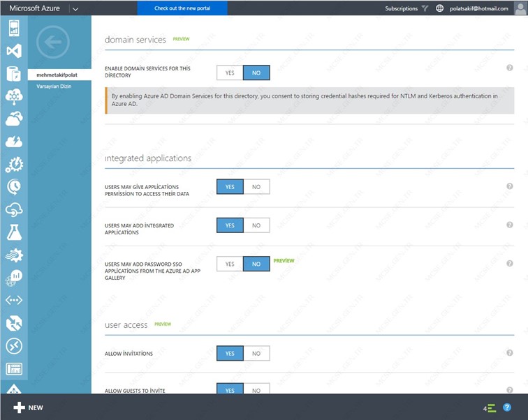
Task: Click the Allow Invitations label
Action: tap(129, 354)
